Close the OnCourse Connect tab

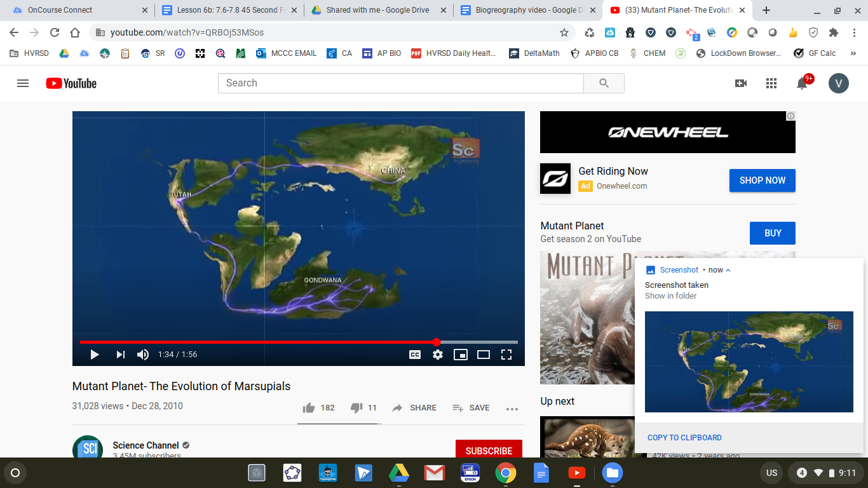click(145, 10)
